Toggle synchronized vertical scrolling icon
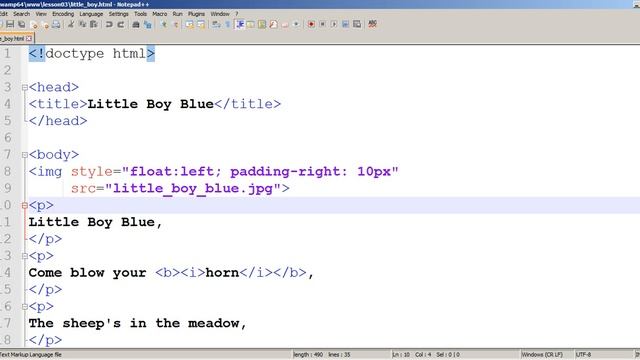This screenshot has width=640, height=360. 189,24
